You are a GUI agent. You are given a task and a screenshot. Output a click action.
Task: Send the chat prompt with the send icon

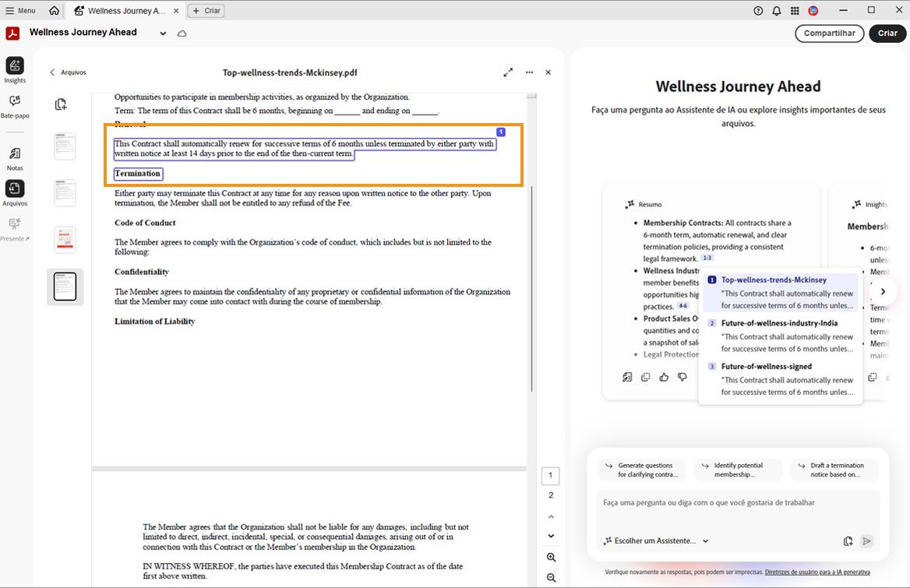tap(866, 541)
